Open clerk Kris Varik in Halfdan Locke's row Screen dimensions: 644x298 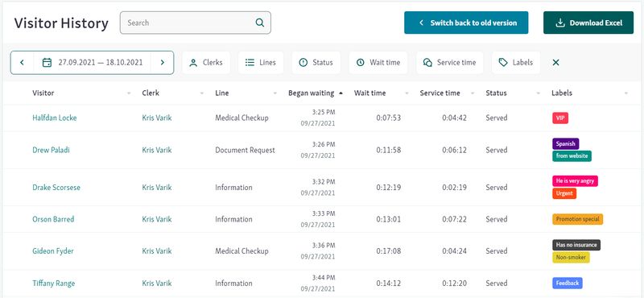[157, 118]
